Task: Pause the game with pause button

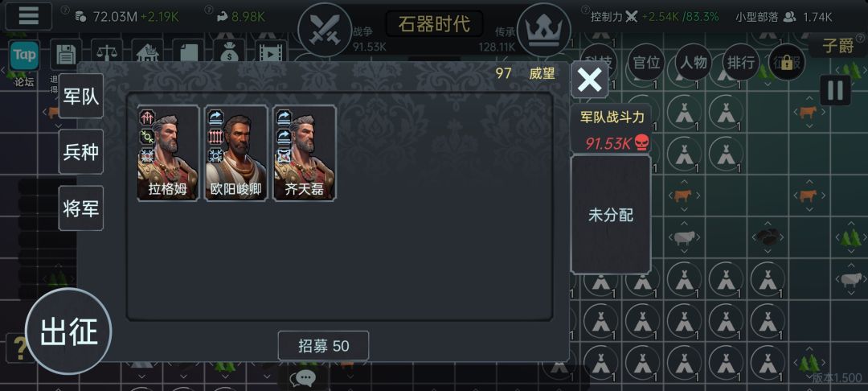Action: pos(835,90)
